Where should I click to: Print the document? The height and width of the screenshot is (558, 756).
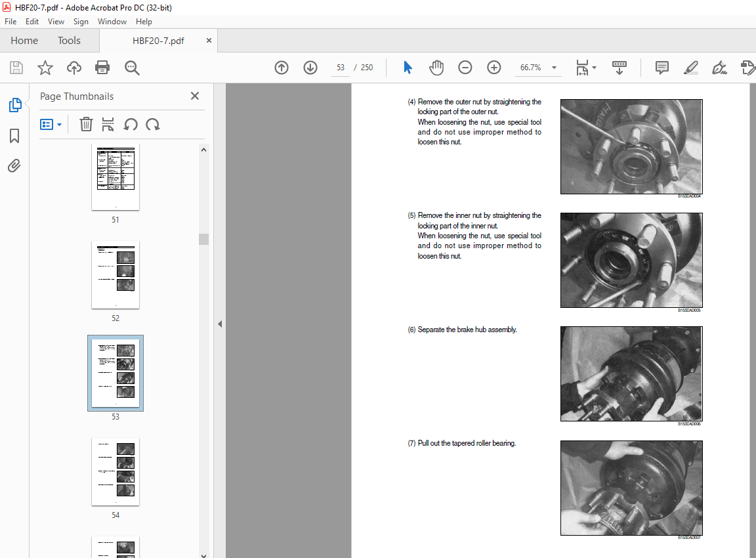tap(102, 68)
